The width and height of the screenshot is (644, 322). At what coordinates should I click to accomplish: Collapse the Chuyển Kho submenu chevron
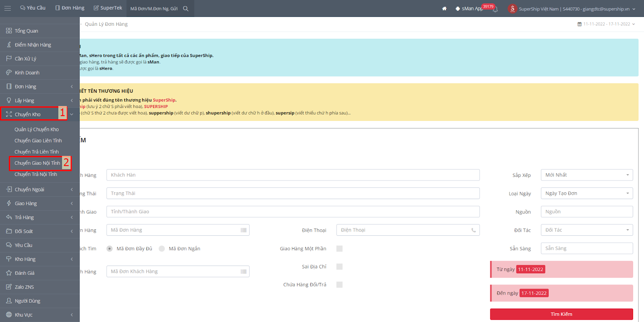point(72,114)
